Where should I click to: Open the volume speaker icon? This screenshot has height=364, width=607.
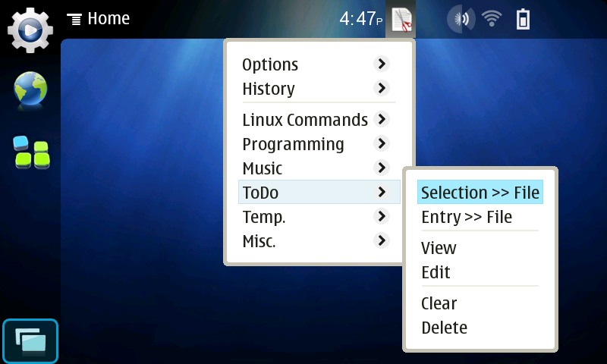pyautogui.click(x=460, y=19)
